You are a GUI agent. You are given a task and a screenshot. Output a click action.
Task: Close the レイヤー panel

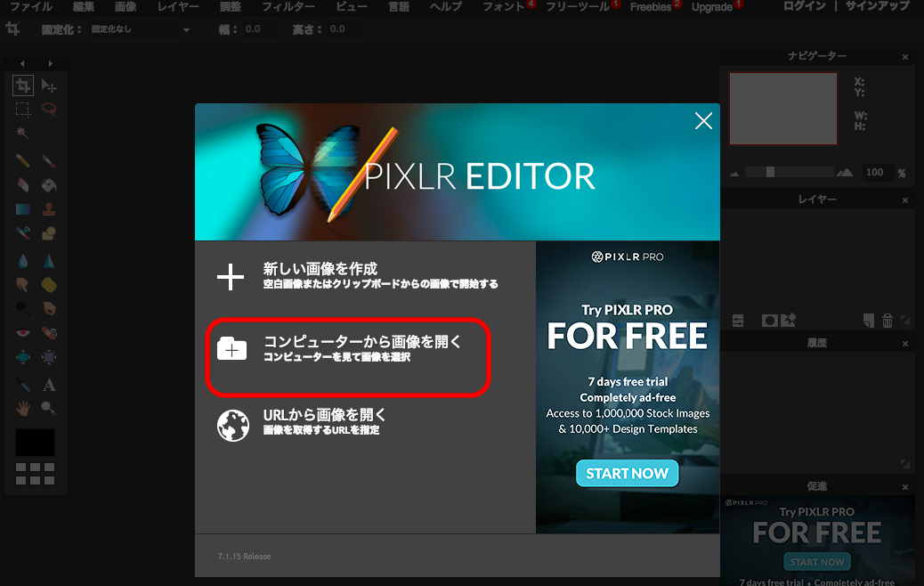pyautogui.click(x=905, y=200)
